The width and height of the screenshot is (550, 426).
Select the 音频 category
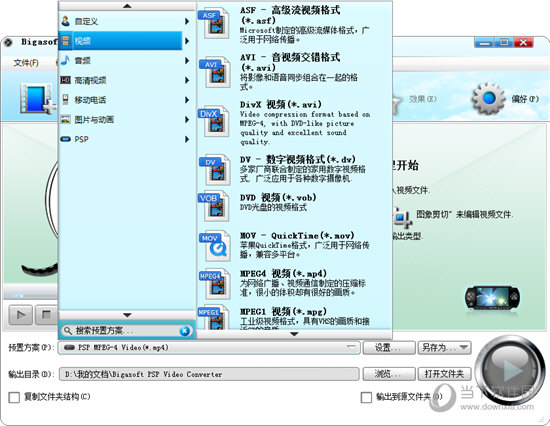pos(121,60)
